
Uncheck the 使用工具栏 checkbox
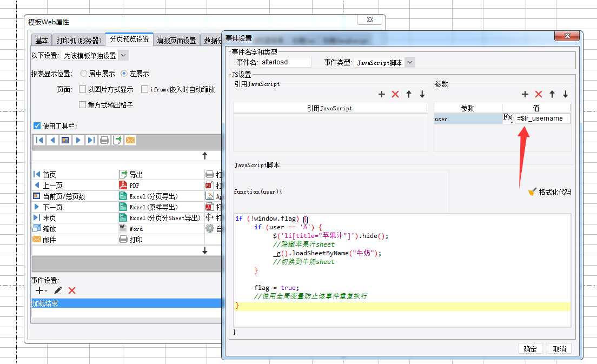tap(37, 125)
